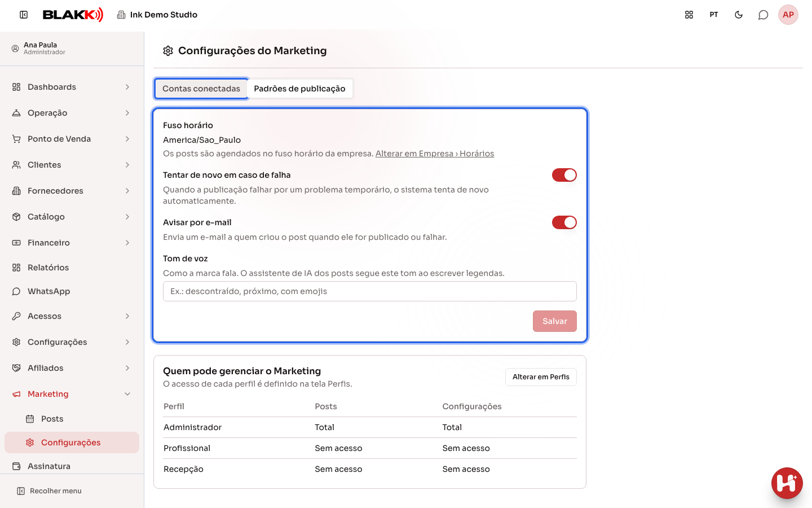Screen dimensions: 812x508
Task: Click the Acessos key icon
Action: point(16,316)
